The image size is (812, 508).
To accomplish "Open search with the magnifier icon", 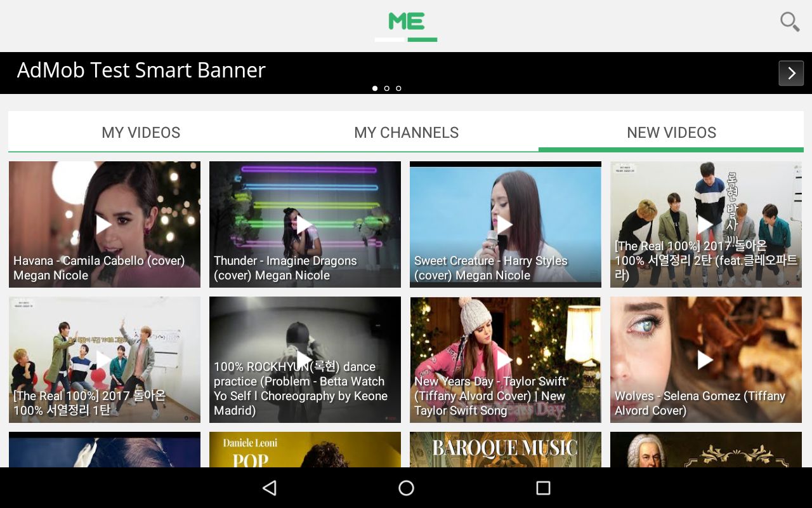I will (x=789, y=22).
